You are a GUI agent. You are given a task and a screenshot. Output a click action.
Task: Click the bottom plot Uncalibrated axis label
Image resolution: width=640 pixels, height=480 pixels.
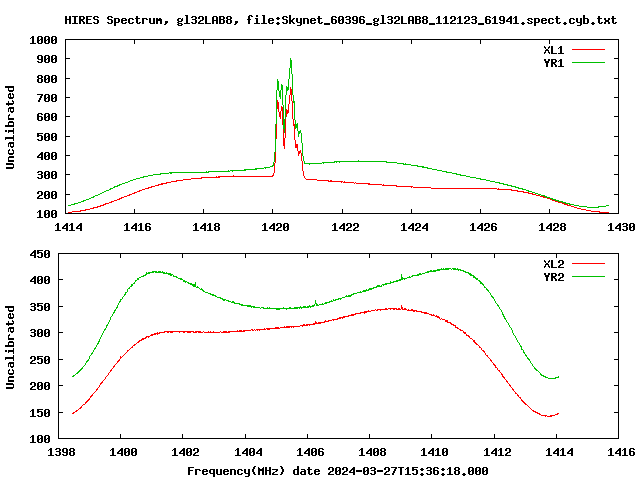10,347
